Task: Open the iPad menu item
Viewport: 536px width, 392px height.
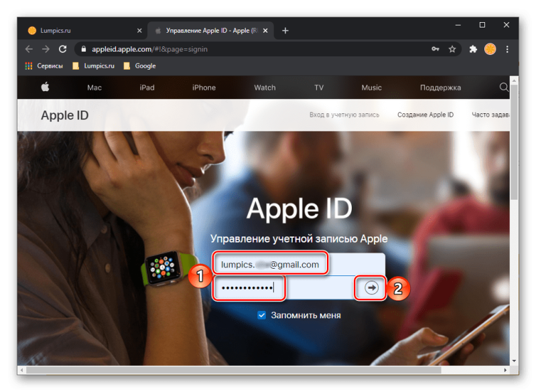Action: click(147, 88)
